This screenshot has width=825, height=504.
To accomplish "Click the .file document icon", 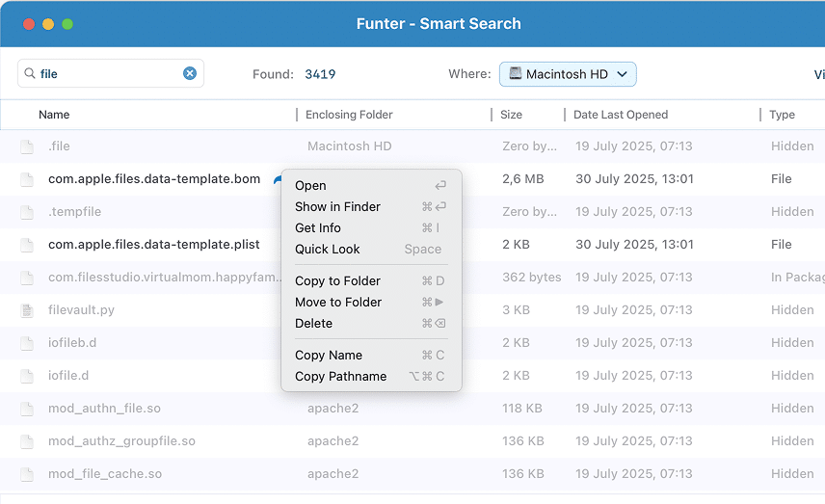I will (27, 146).
